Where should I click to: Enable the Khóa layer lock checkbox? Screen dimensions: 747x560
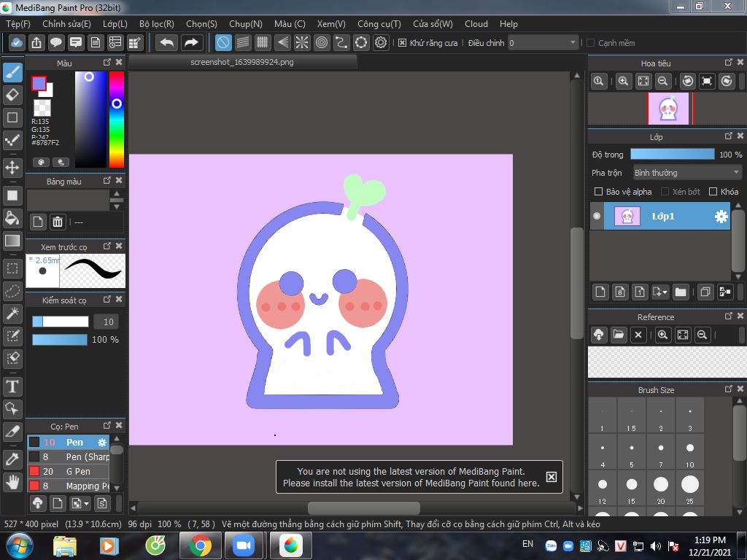713,192
